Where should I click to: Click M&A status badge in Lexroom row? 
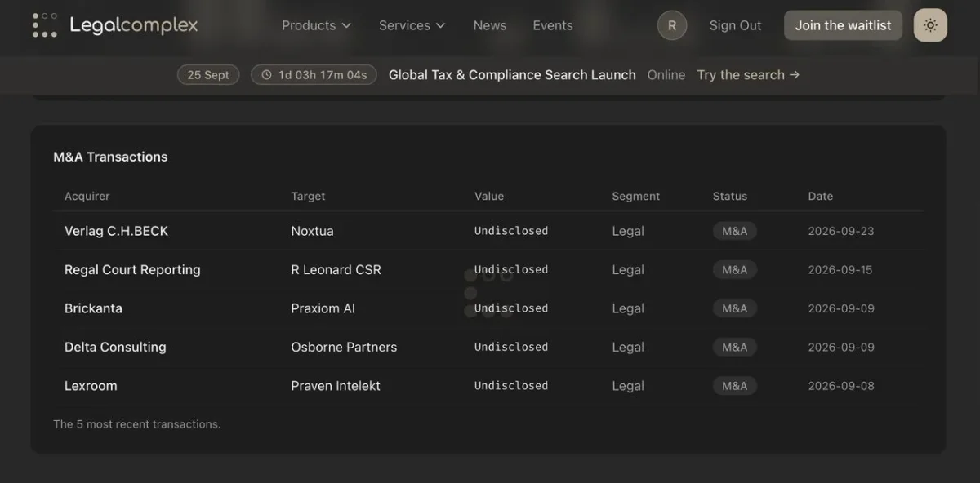pyautogui.click(x=735, y=386)
